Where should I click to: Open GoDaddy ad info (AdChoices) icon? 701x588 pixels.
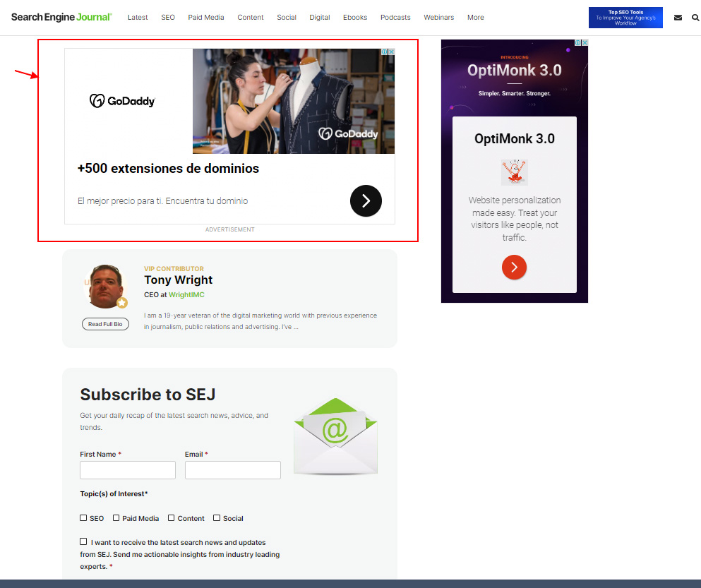point(385,52)
